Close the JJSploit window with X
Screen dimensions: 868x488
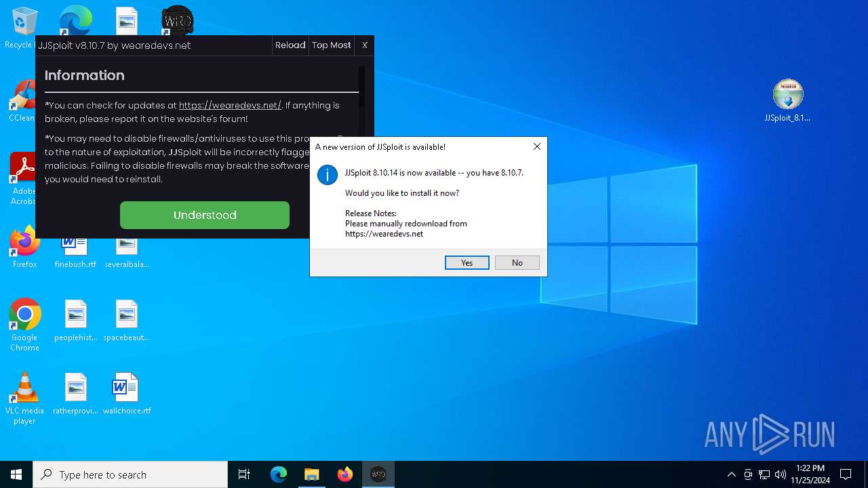pos(365,45)
